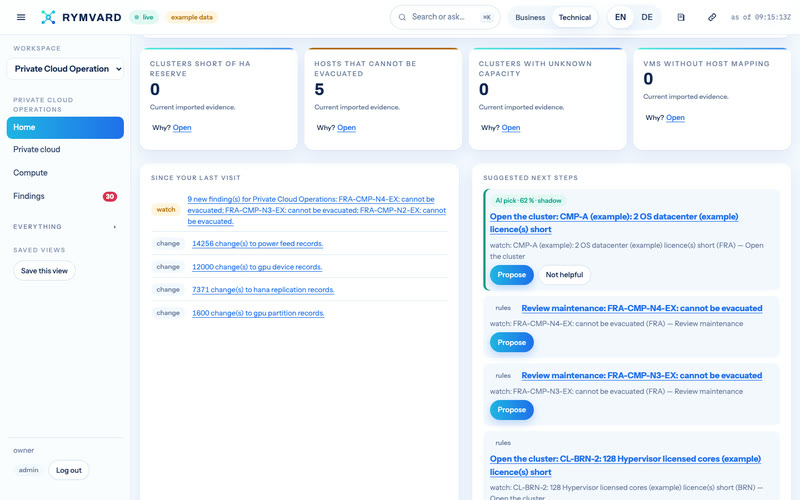Open 1600 changes to gpu partition records

pyautogui.click(x=258, y=313)
